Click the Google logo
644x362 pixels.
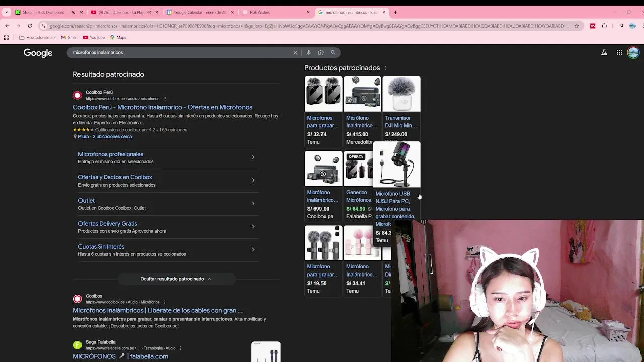coord(38,53)
